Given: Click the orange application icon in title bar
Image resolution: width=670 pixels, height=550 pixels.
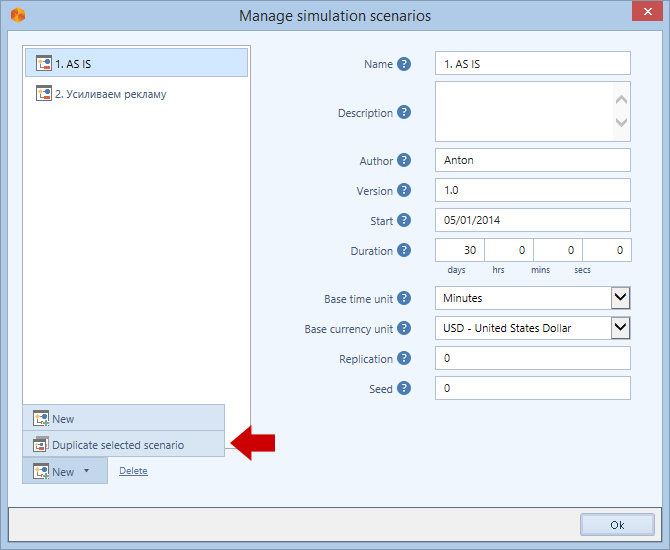Looking at the screenshot, I should 18,15.
